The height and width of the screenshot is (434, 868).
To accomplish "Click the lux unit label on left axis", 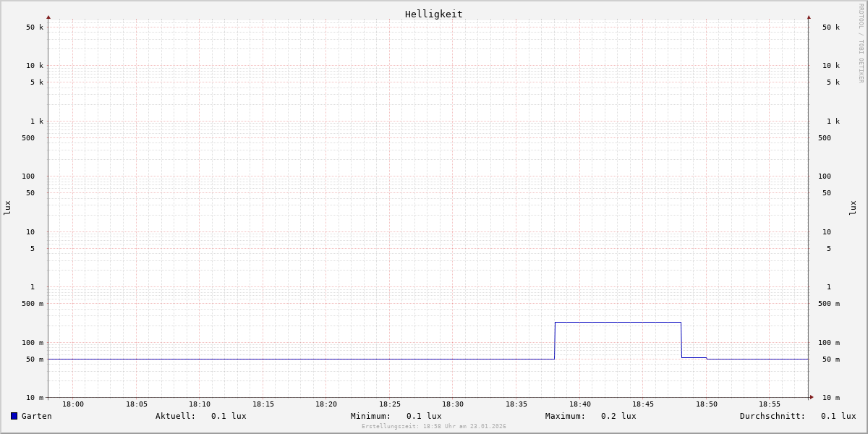I will pyautogui.click(x=7, y=208).
